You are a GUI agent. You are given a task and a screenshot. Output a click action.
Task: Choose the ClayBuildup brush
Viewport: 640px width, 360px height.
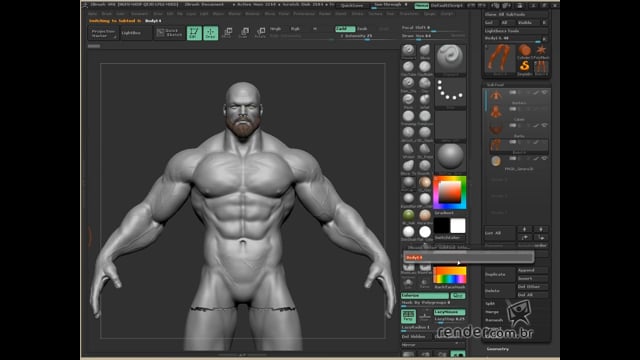(x=425, y=67)
